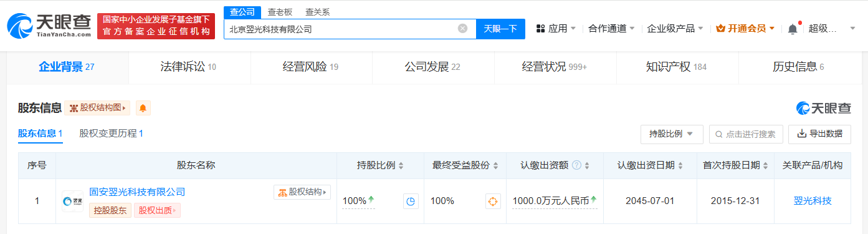Click the 点击进行搜索 table search field

[x=746, y=134]
